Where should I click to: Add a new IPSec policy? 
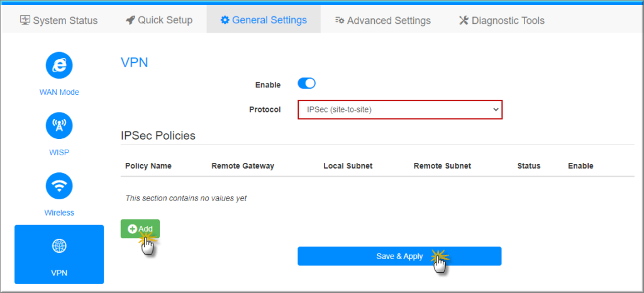coord(140,229)
